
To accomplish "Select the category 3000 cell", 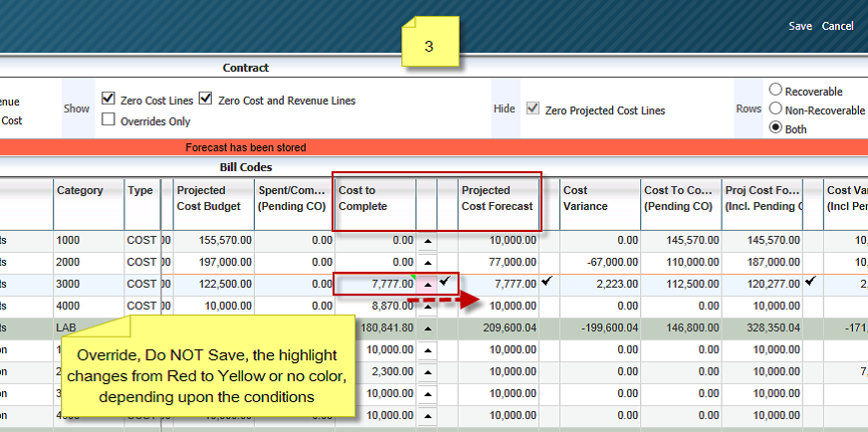I will pyautogui.click(x=89, y=284).
